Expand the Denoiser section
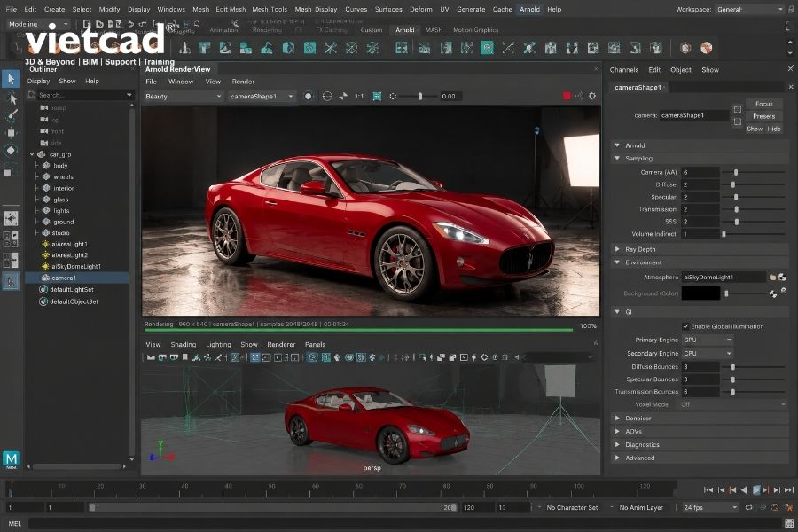The image size is (798, 532). pos(617,418)
